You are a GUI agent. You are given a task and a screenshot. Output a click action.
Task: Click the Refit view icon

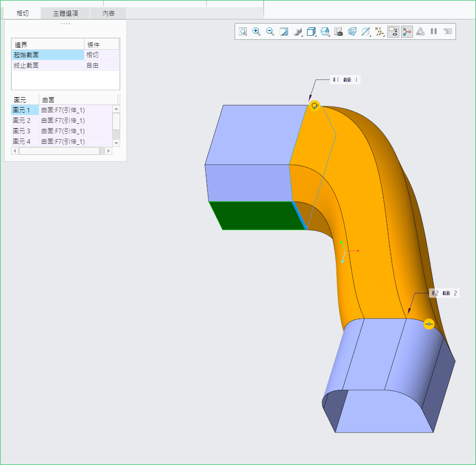click(243, 31)
